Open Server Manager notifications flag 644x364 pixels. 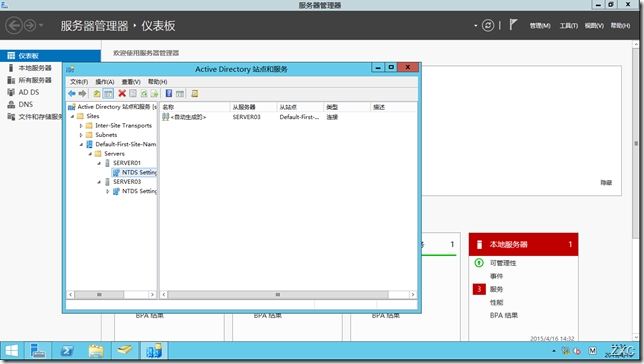(x=513, y=25)
